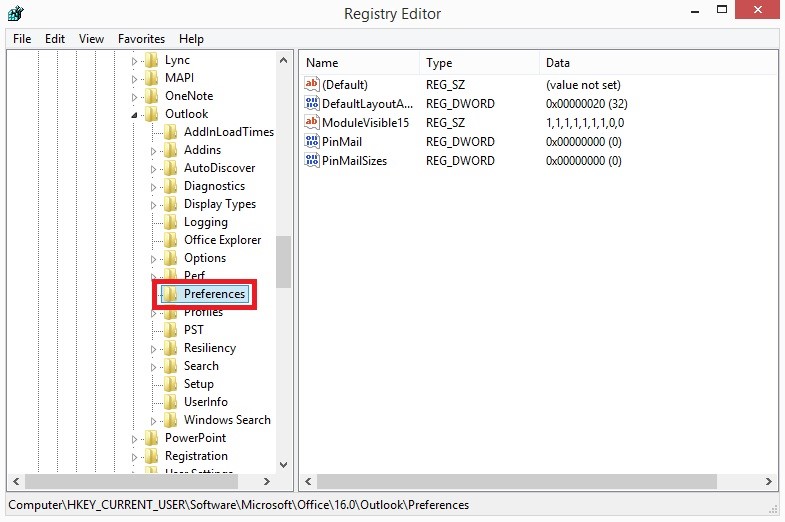Screen dimensions: 785x522
Task: Sort values by Data column header
Action: (658, 63)
